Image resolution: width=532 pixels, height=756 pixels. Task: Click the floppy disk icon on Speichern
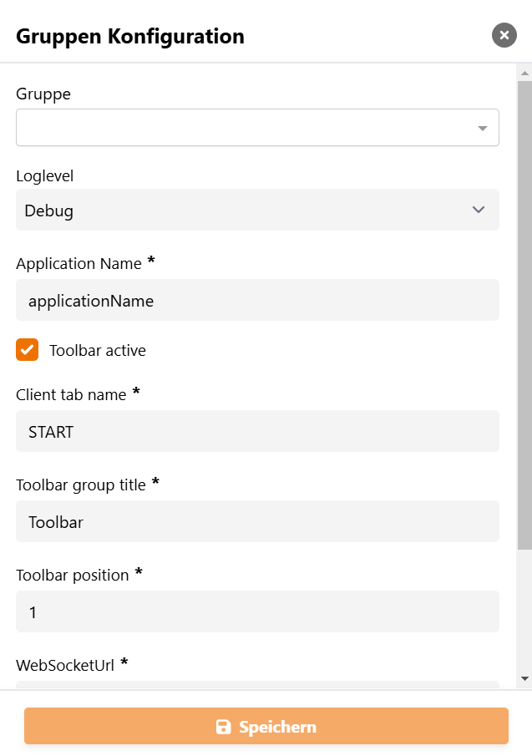pos(223,727)
